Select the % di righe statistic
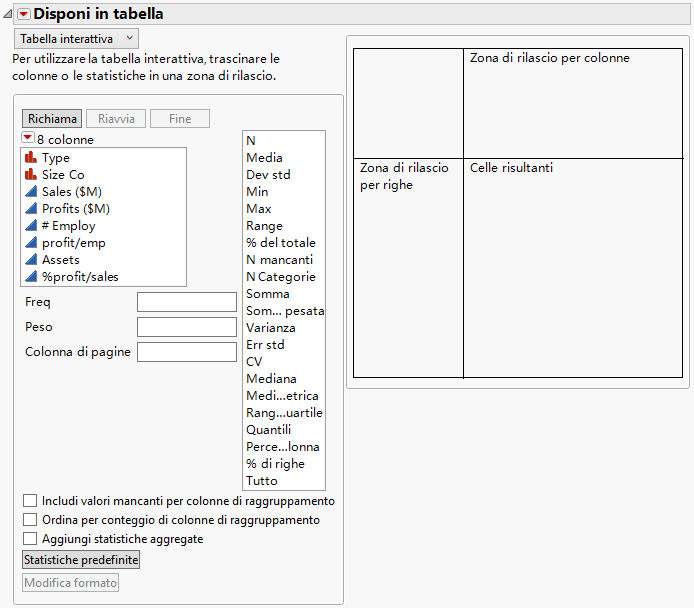694x608 pixels. pyautogui.click(x=275, y=464)
